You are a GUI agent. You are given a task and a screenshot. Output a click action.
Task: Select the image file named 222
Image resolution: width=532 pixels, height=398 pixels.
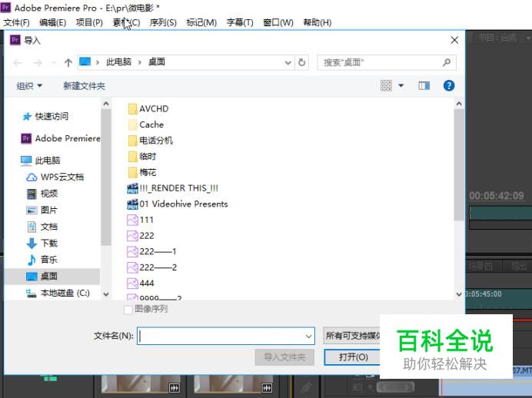141,236
